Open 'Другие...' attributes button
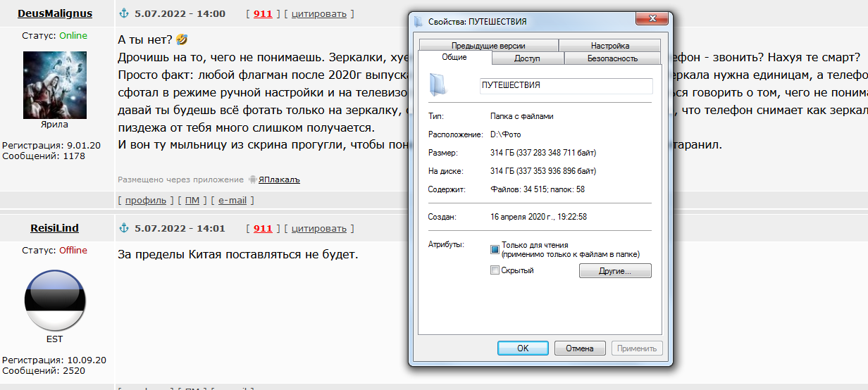 click(615, 270)
